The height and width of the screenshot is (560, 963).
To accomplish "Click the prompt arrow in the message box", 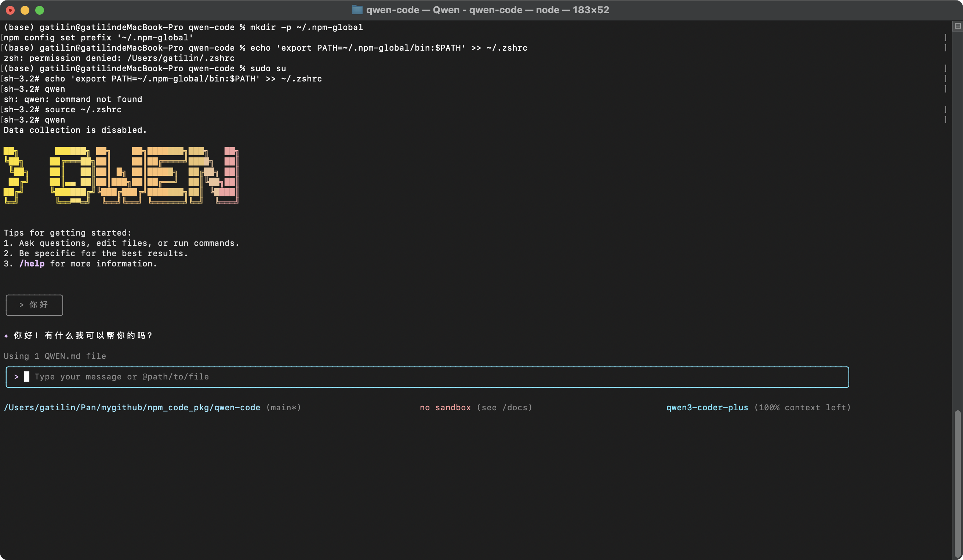I will (x=16, y=377).
